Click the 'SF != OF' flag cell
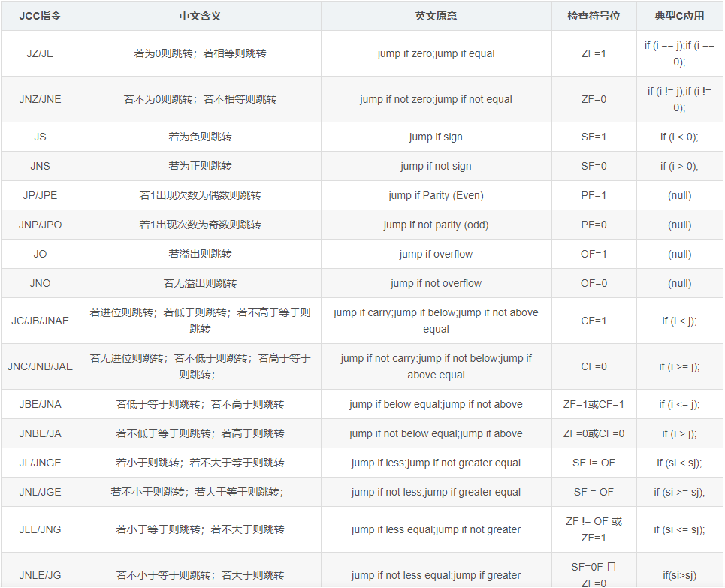 (594, 463)
